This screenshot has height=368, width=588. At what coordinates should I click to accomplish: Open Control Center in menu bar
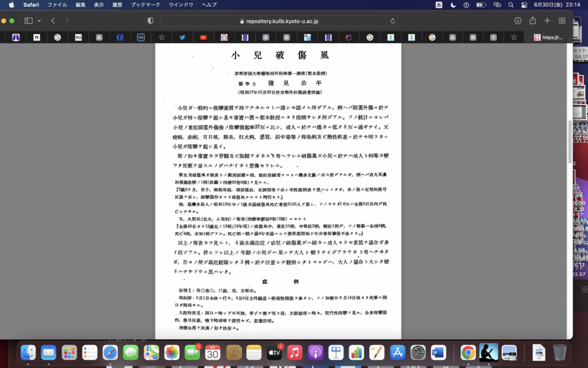pos(523,5)
